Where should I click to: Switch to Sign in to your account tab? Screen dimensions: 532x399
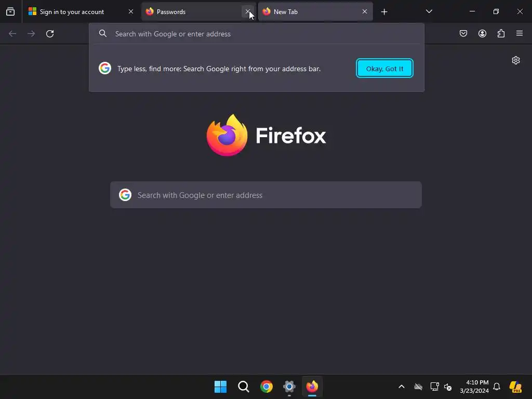[81, 11]
